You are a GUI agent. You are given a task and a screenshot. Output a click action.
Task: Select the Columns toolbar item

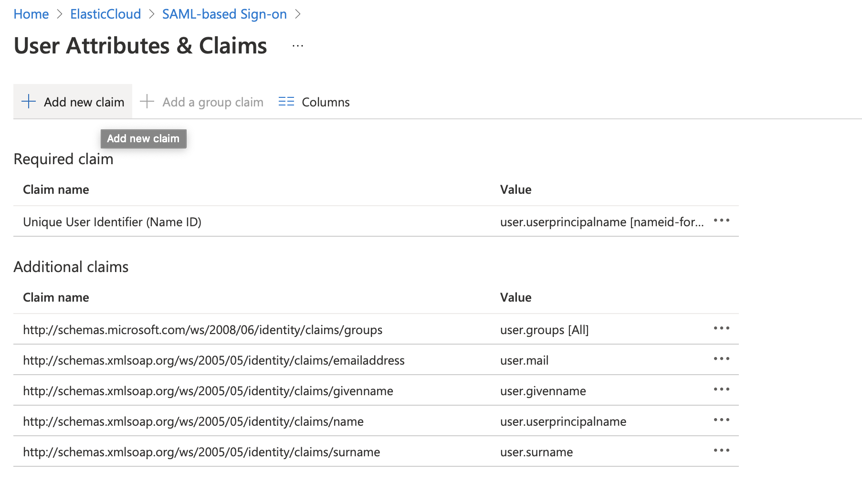pos(325,101)
